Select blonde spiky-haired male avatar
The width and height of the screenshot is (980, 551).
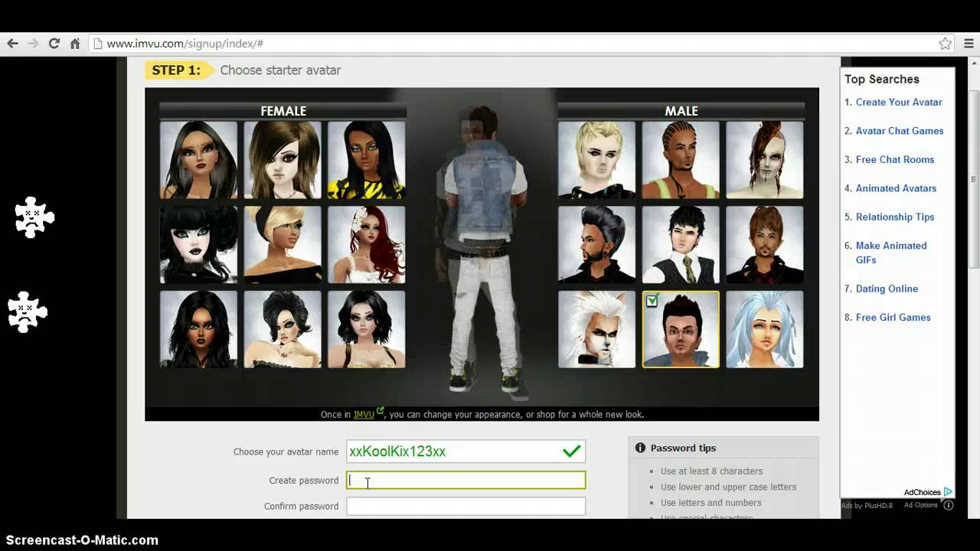click(596, 160)
